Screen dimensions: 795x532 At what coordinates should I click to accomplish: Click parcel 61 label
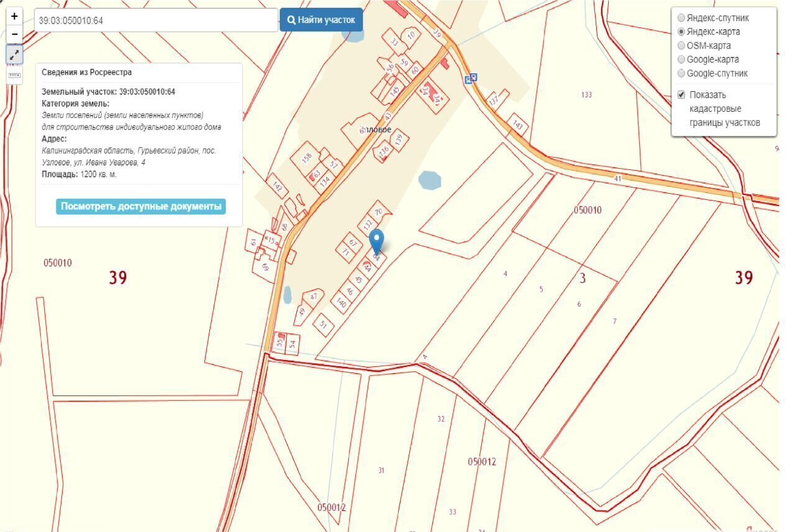(253, 243)
